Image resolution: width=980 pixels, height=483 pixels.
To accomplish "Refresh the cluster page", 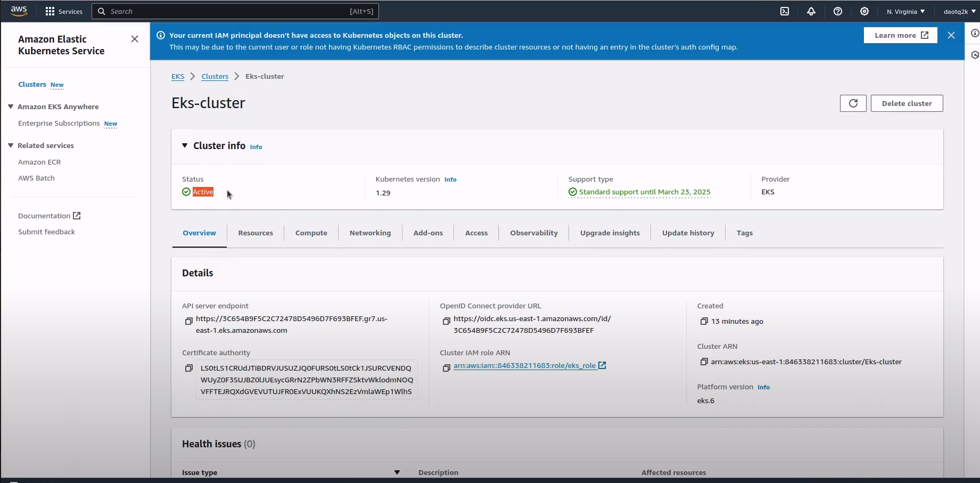I will click(x=853, y=103).
